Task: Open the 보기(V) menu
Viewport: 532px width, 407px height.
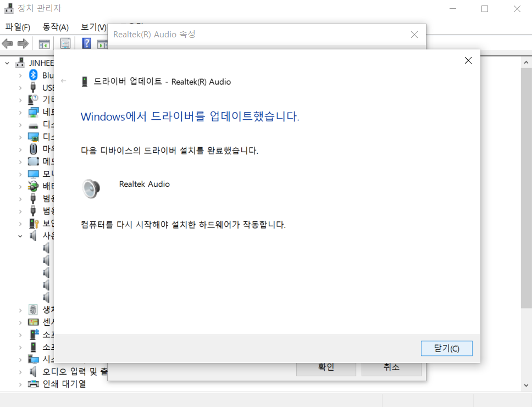Action: [93, 27]
